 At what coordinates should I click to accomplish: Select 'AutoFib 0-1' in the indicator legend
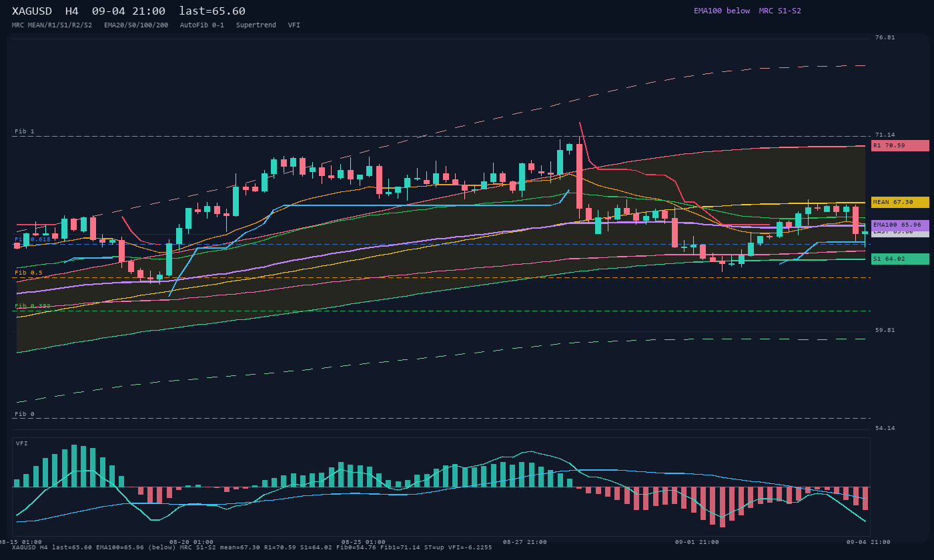pyautogui.click(x=202, y=25)
